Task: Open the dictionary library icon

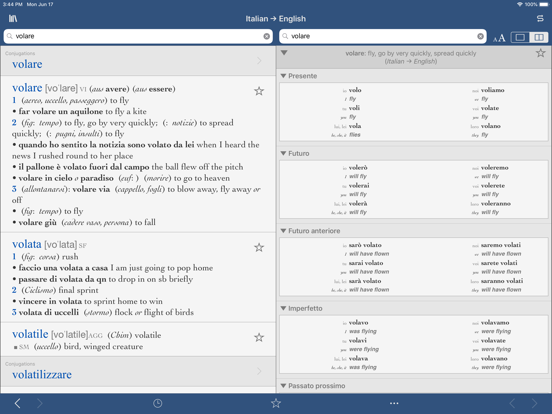Action: [13, 19]
